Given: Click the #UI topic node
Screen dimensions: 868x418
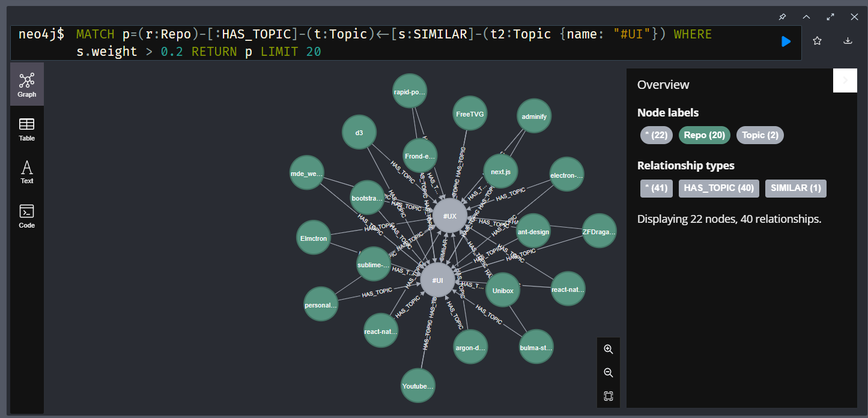Looking at the screenshot, I should [437, 280].
